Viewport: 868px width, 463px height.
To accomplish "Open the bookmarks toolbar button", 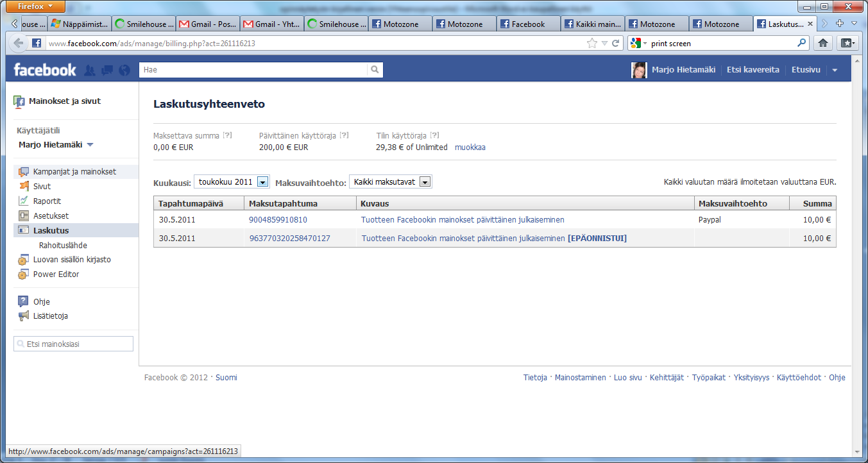I will click(847, 44).
